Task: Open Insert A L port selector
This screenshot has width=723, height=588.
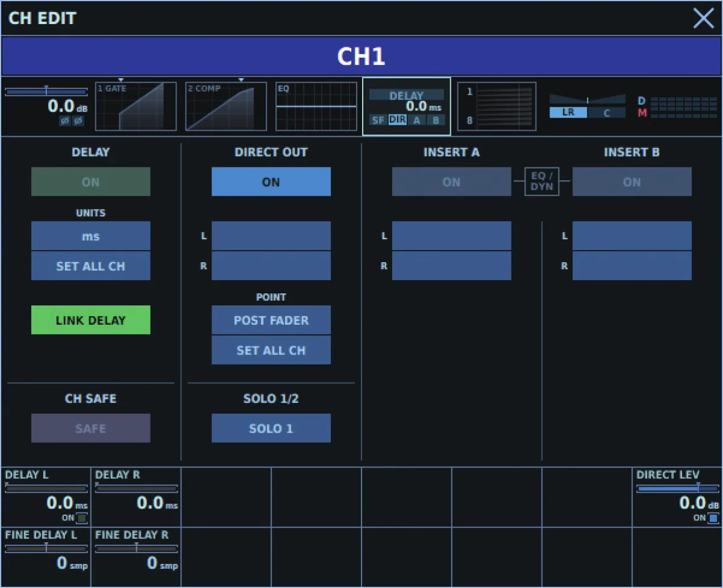Action: (x=451, y=236)
